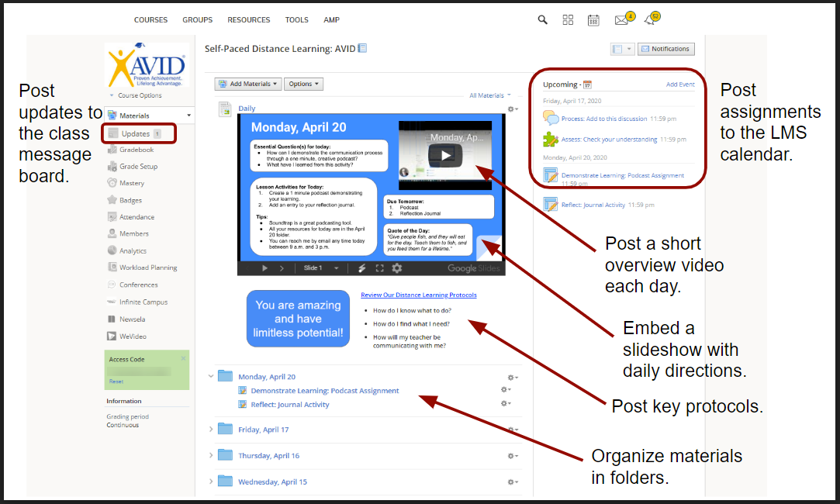Open the app launcher grid icon
The width and height of the screenshot is (840, 504).
pos(568,19)
